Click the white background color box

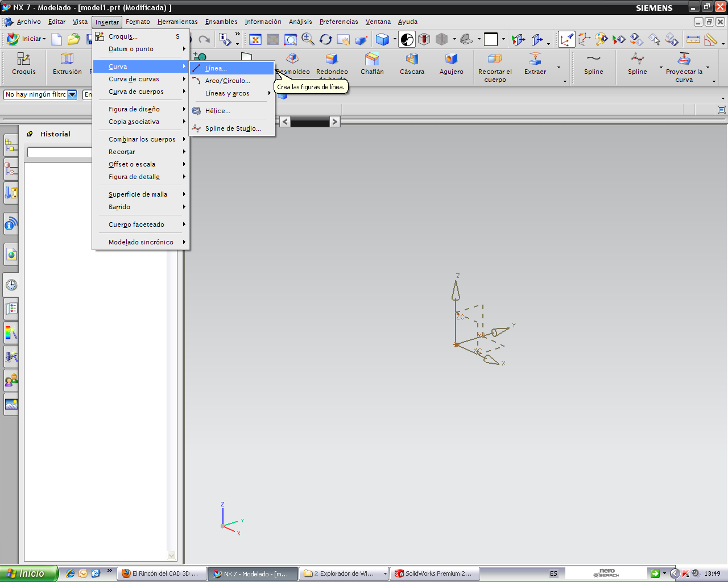[x=491, y=39]
